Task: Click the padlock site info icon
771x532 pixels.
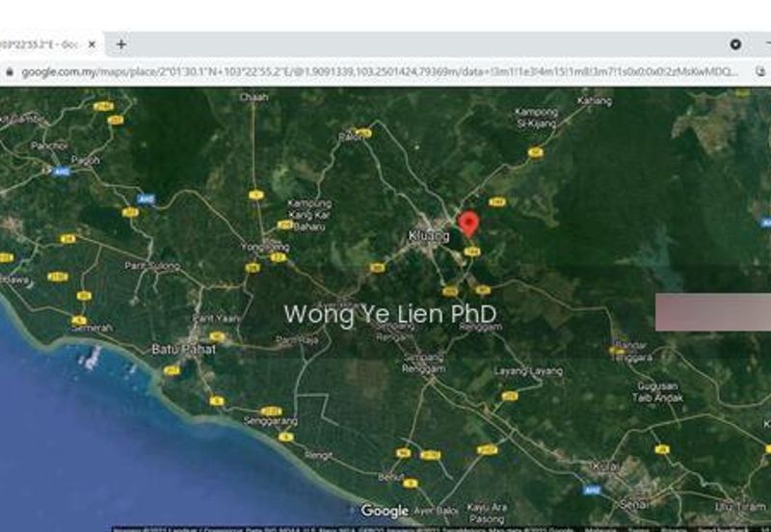Action: (10, 72)
